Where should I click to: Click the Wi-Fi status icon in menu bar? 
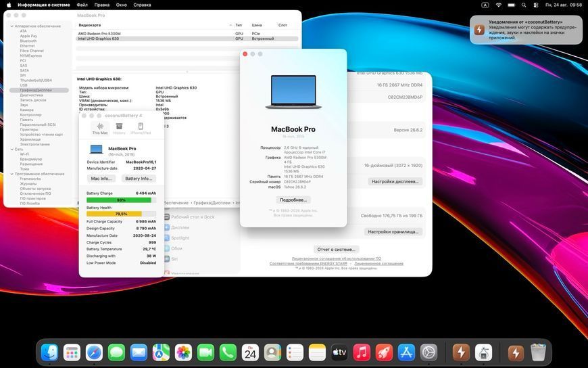coord(498,5)
